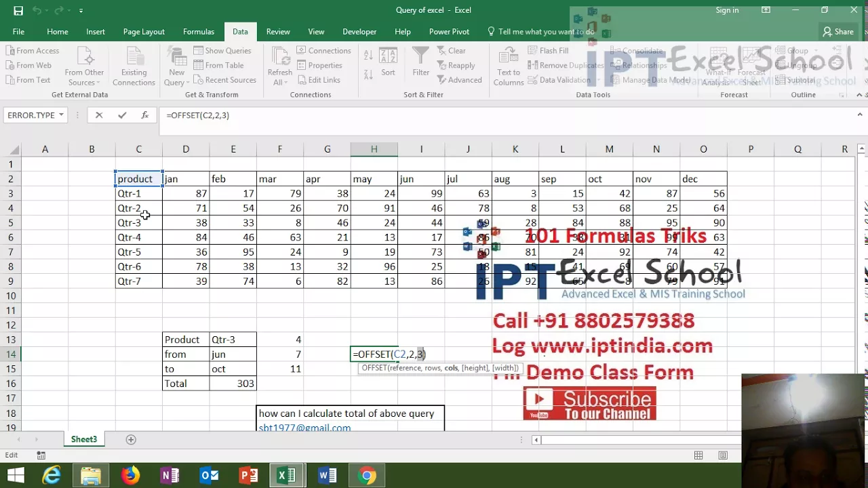Open the Review tab
The height and width of the screenshot is (488, 868).
(278, 32)
